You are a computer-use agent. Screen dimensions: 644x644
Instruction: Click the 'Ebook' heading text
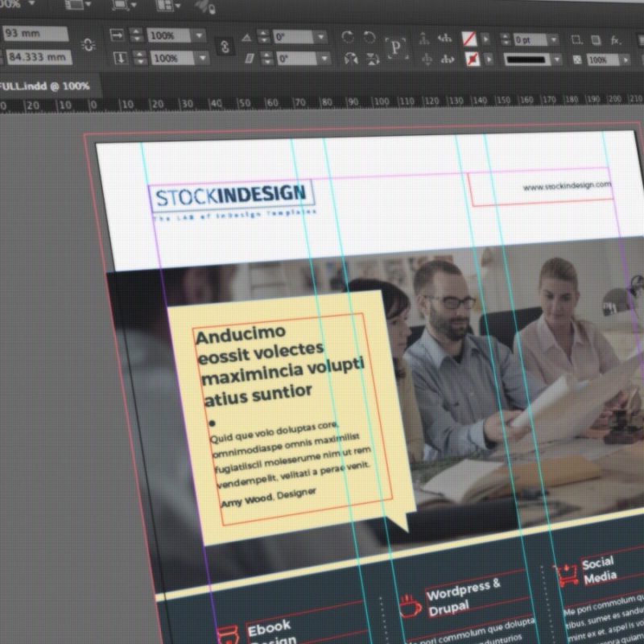click(x=269, y=628)
